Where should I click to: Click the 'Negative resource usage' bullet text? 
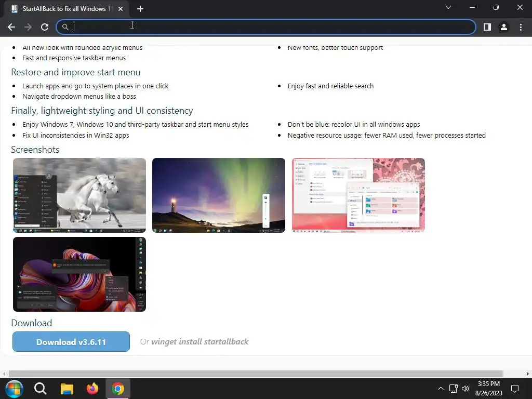pyautogui.click(x=387, y=135)
